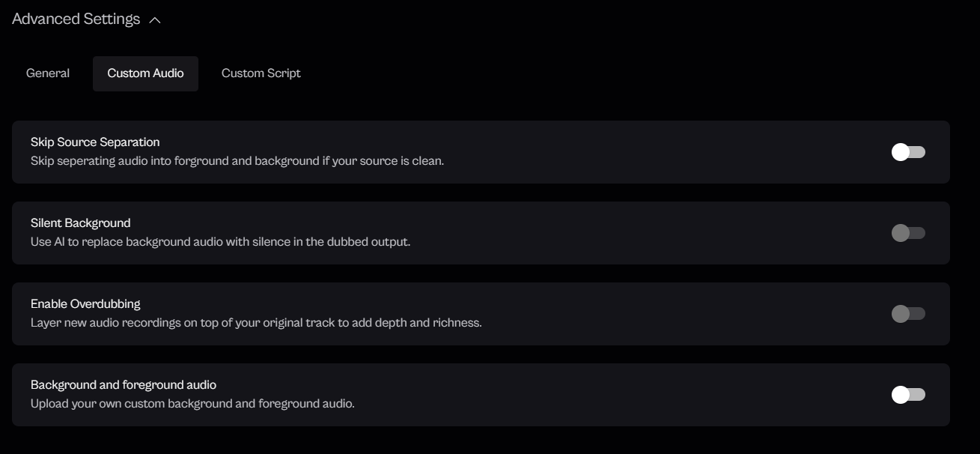Click the description about layering new audio recordings

(x=256, y=323)
